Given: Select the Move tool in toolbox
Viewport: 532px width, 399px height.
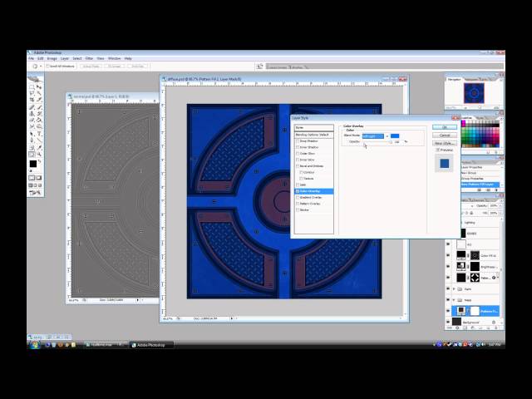Looking at the screenshot, I should tap(37, 86).
